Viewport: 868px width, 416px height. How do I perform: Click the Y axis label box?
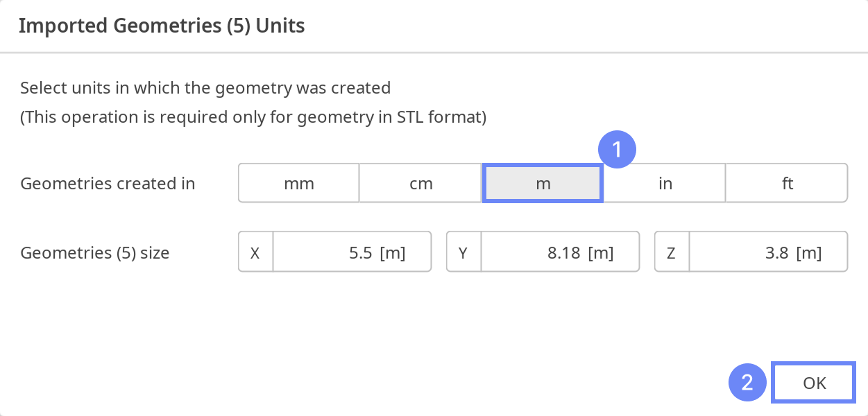tap(463, 252)
